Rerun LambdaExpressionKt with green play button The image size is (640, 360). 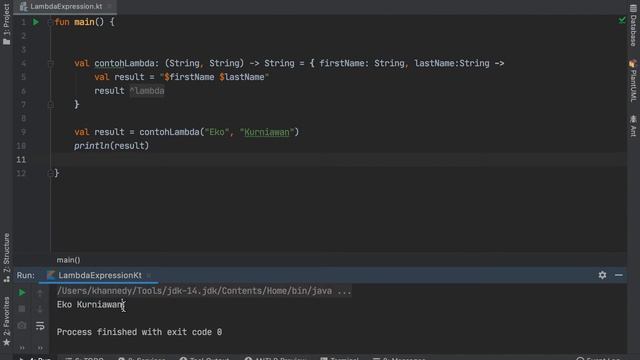22,293
